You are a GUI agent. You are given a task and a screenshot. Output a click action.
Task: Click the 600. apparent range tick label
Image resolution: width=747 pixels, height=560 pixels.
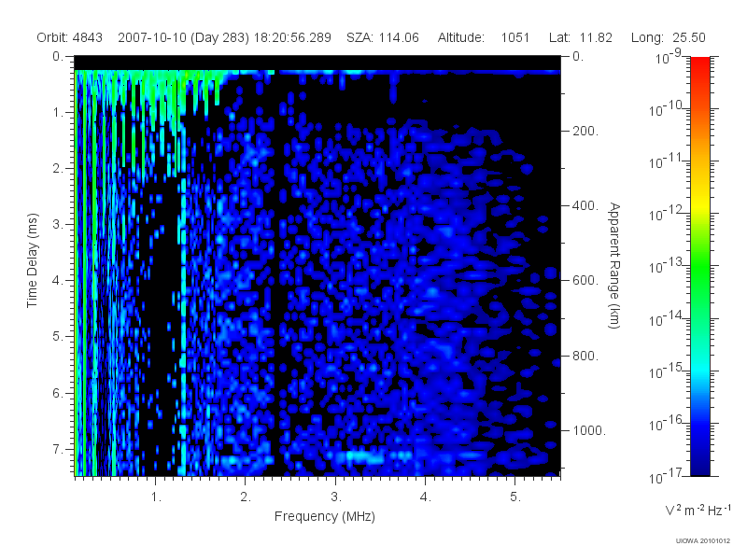[585, 281]
